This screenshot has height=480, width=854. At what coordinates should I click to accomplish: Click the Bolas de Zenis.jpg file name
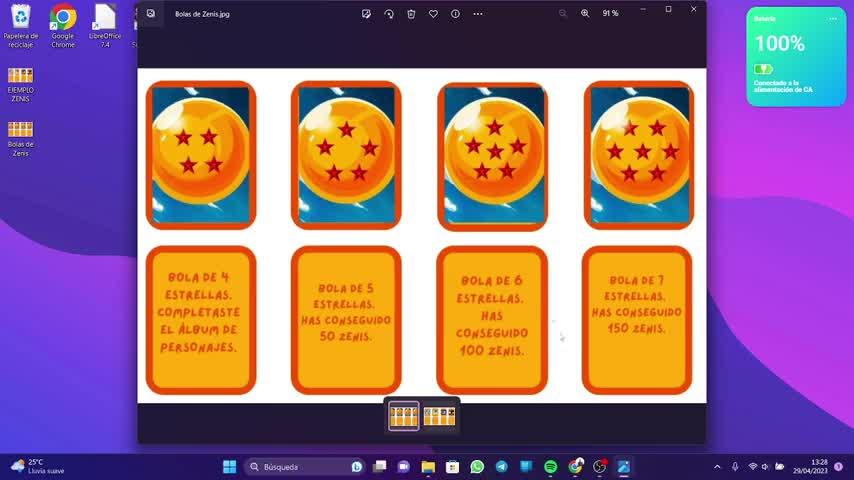point(202,14)
